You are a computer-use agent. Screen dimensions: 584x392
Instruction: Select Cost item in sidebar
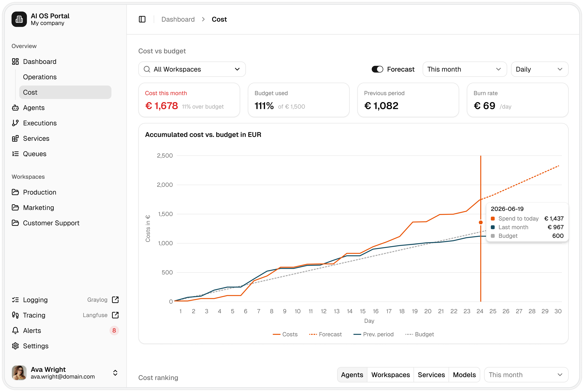click(x=65, y=92)
